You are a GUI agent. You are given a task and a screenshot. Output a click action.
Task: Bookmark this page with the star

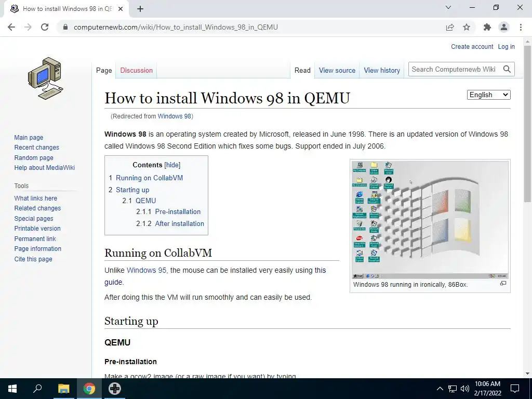coord(467,27)
